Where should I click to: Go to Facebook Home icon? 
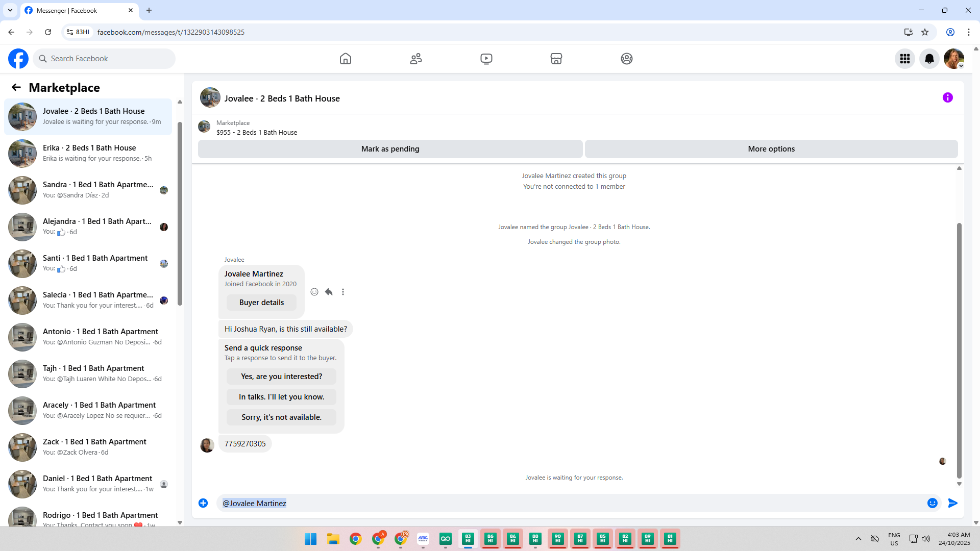tap(346, 59)
